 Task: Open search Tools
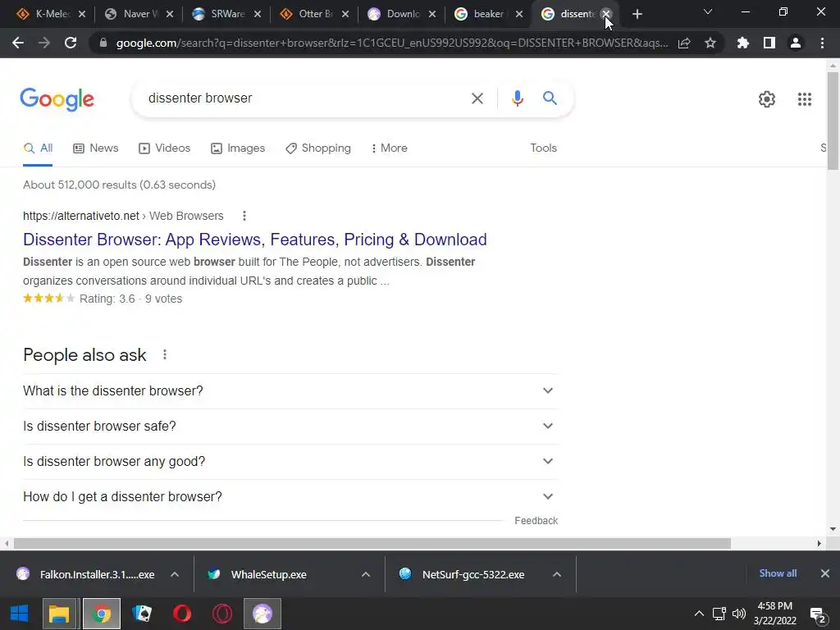pyautogui.click(x=543, y=148)
